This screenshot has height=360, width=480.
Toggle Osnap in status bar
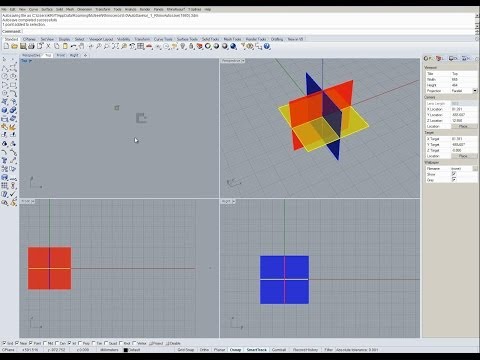click(235, 350)
